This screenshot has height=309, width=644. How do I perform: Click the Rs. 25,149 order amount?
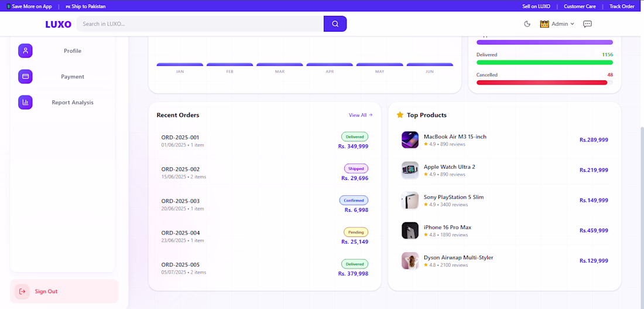tap(355, 242)
